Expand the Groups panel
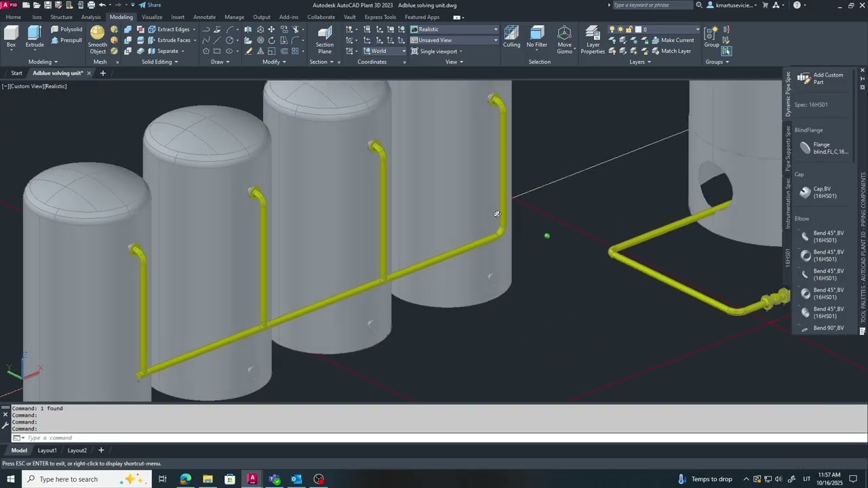The width and height of the screenshot is (868, 488). click(717, 62)
